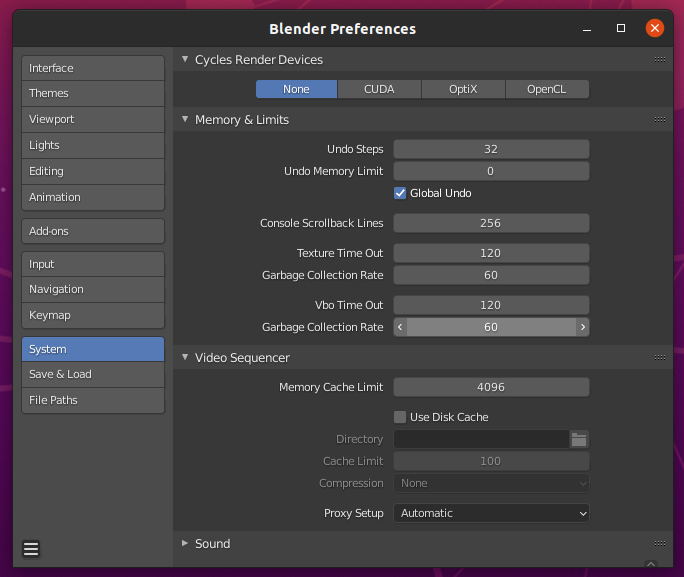The width and height of the screenshot is (684, 577).
Task: Click the folder browse icon beside Directory
Action: click(579, 439)
